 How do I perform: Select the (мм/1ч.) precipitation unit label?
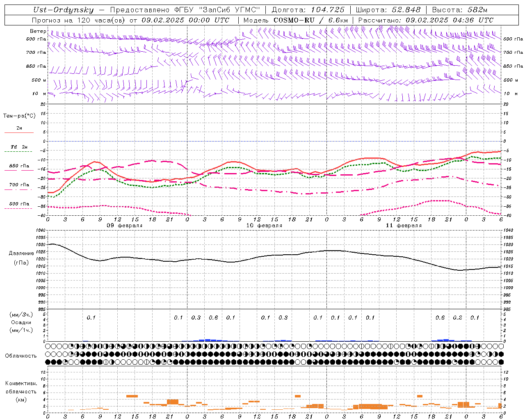(21, 330)
